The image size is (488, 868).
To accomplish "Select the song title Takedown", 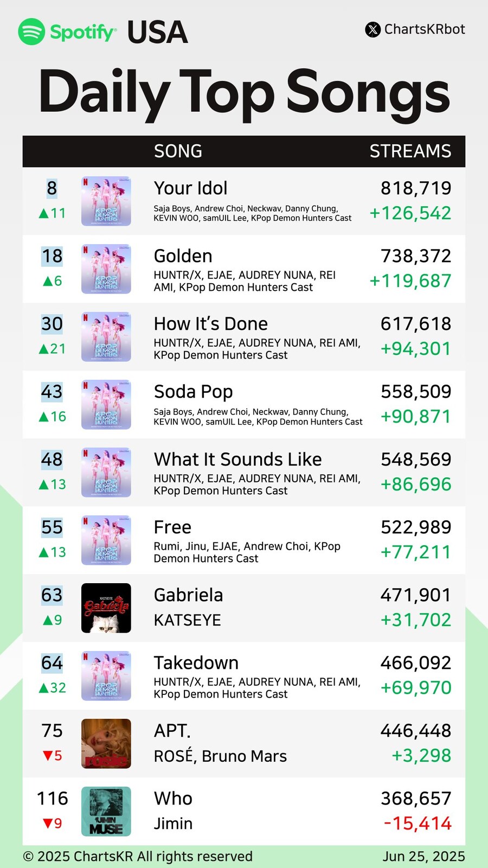I will click(x=196, y=663).
